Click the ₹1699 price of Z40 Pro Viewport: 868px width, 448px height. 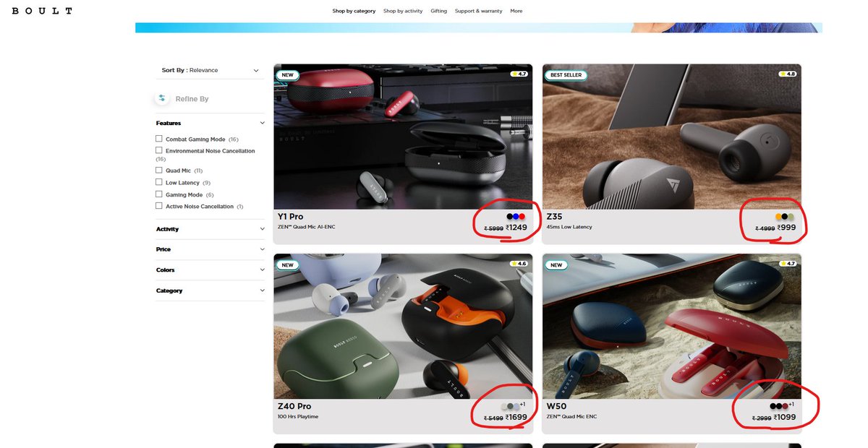point(516,417)
